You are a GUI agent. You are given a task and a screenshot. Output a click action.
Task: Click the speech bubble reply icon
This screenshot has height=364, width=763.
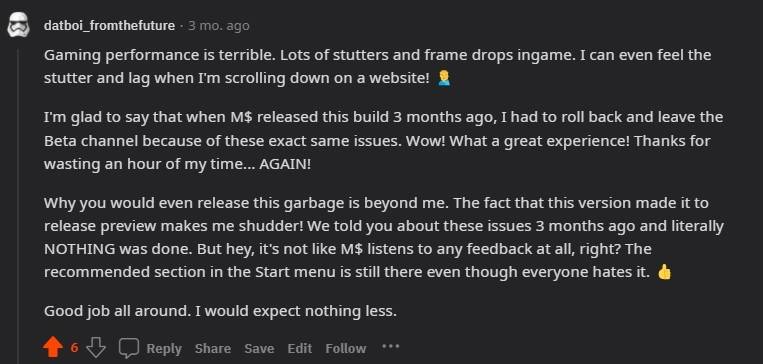point(129,347)
